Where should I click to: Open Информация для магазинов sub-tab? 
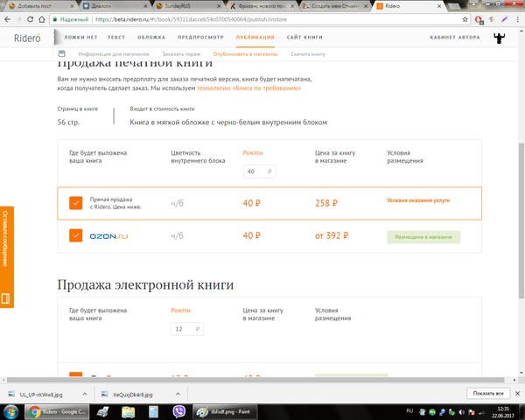[x=114, y=54]
